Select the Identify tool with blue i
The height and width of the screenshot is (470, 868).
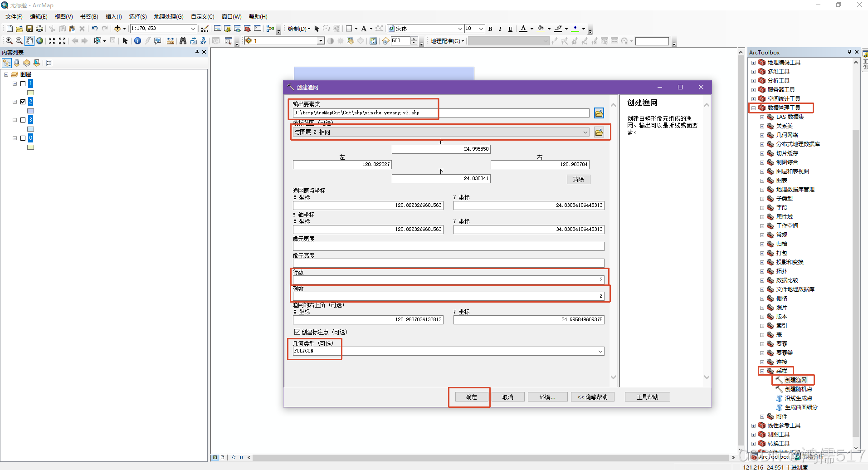(137, 41)
